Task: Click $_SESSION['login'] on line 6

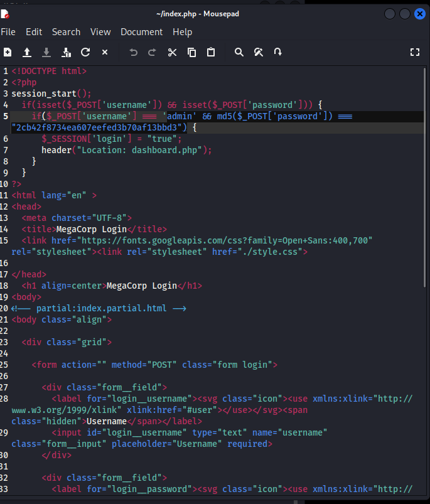Action: tap(87, 139)
